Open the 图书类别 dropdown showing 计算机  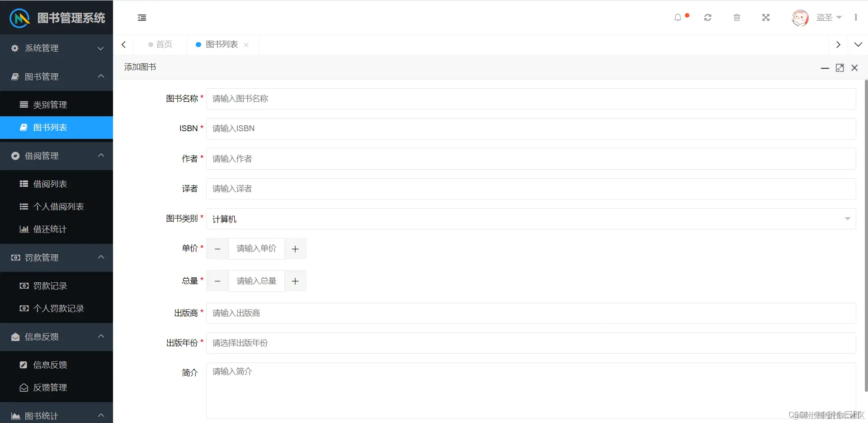tap(531, 219)
